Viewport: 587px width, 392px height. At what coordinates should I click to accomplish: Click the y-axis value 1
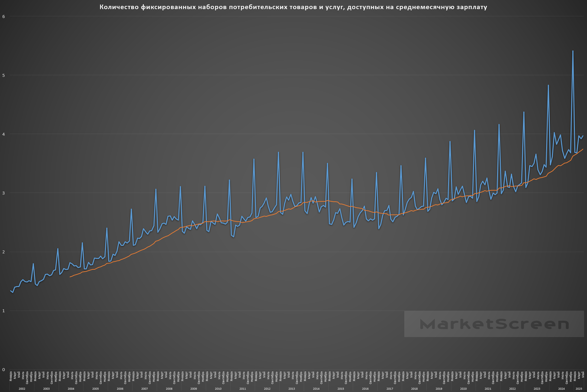4,311
